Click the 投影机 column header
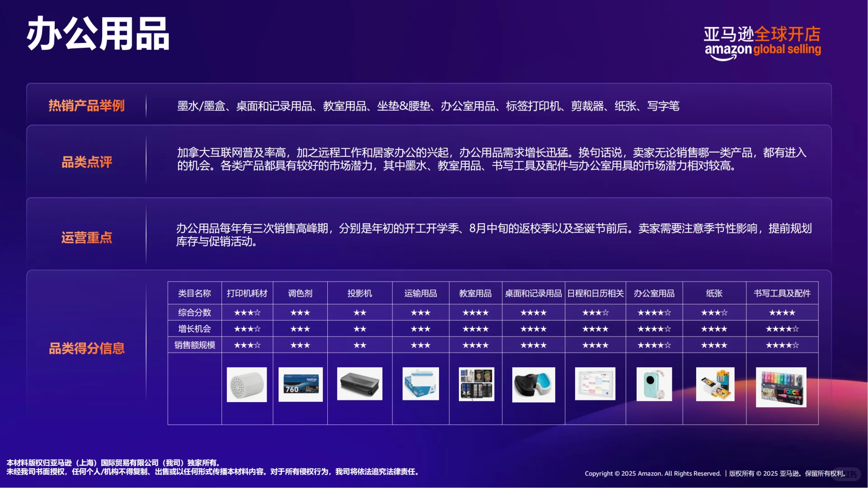868x488 pixels. [x=359, y=293]
